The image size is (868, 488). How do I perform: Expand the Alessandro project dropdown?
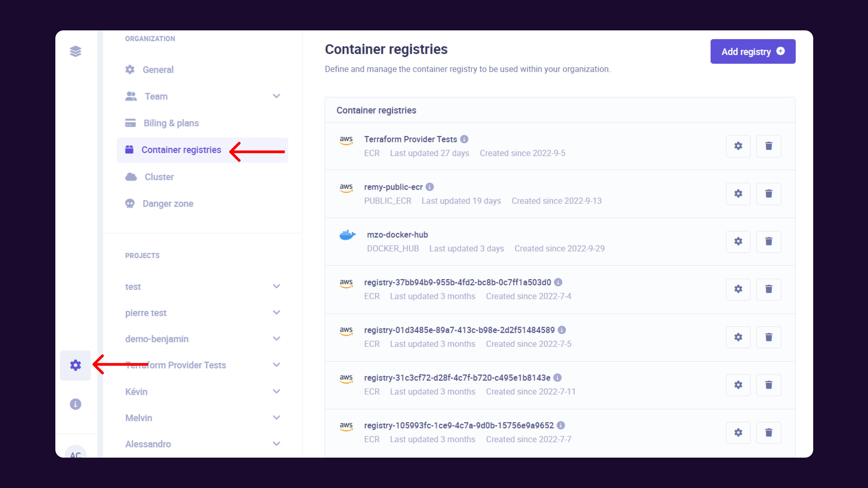[x=276, y=444]
